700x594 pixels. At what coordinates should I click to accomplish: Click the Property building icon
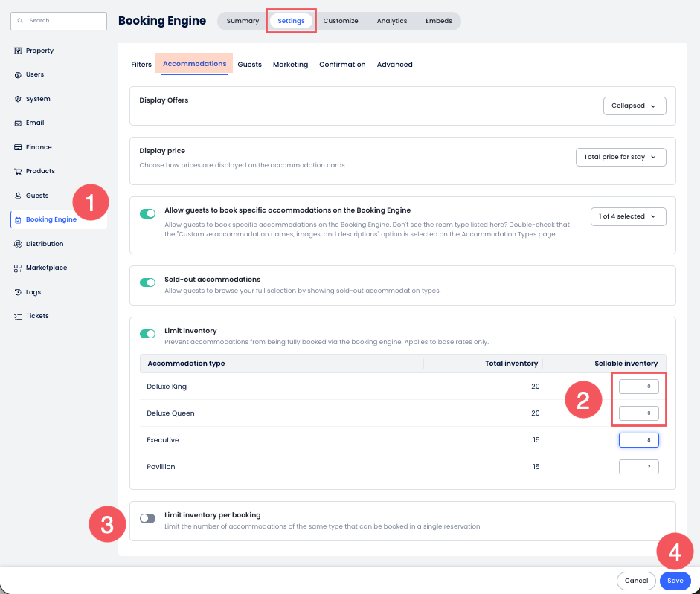[18, 51]
